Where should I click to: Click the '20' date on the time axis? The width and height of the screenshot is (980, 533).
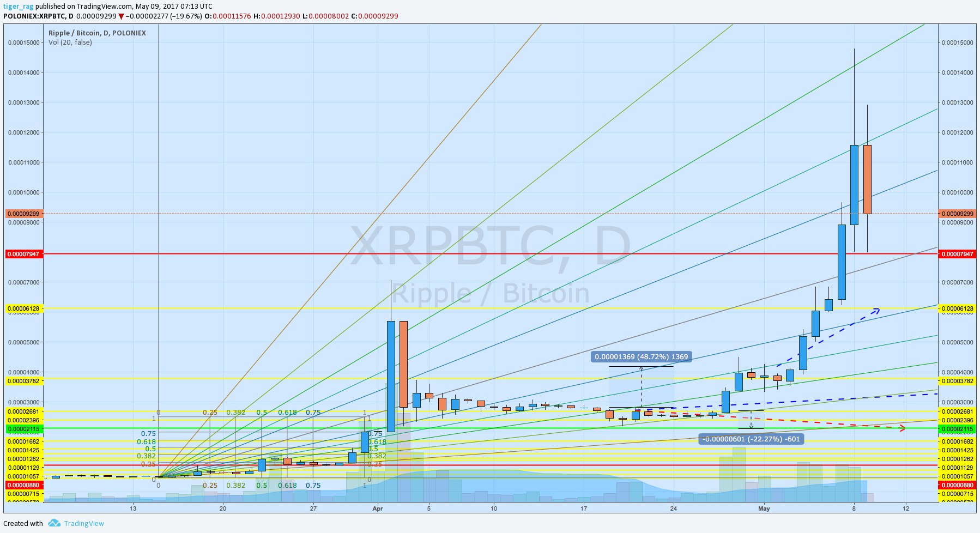223,508
